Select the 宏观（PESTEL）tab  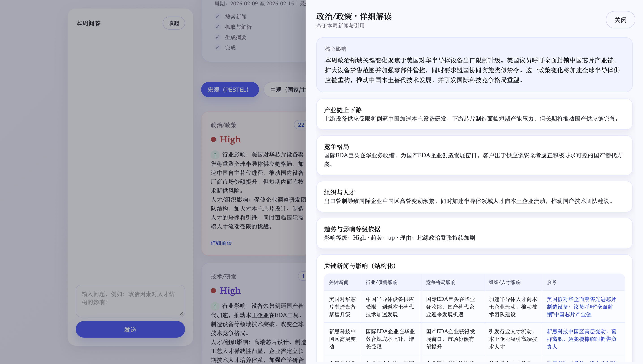coord(230,90)
